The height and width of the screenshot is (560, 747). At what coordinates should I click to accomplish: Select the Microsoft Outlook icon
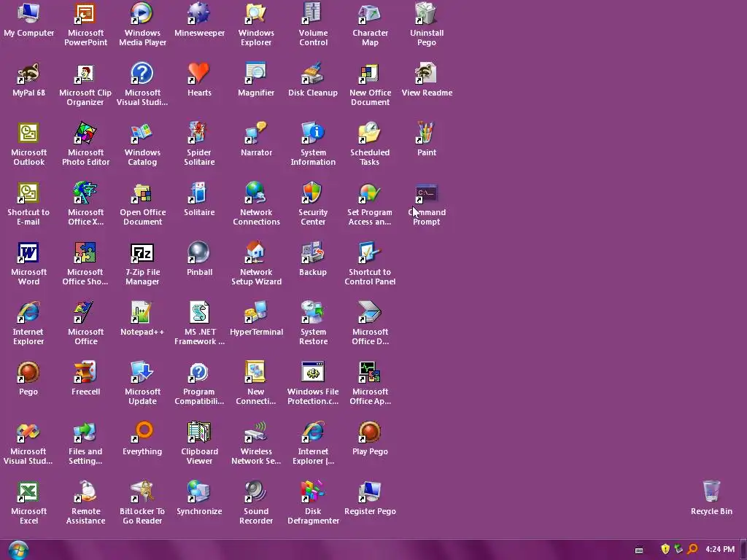coord(28,133)
